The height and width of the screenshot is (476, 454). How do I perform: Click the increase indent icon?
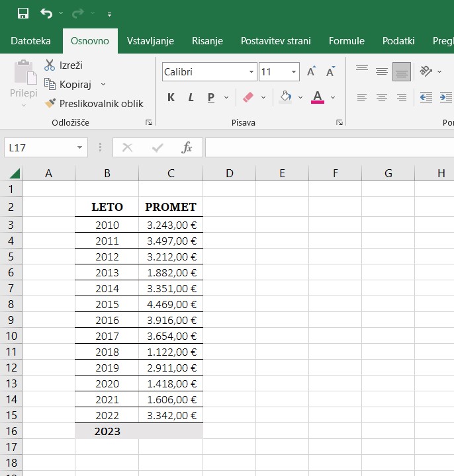click(446, 97)
